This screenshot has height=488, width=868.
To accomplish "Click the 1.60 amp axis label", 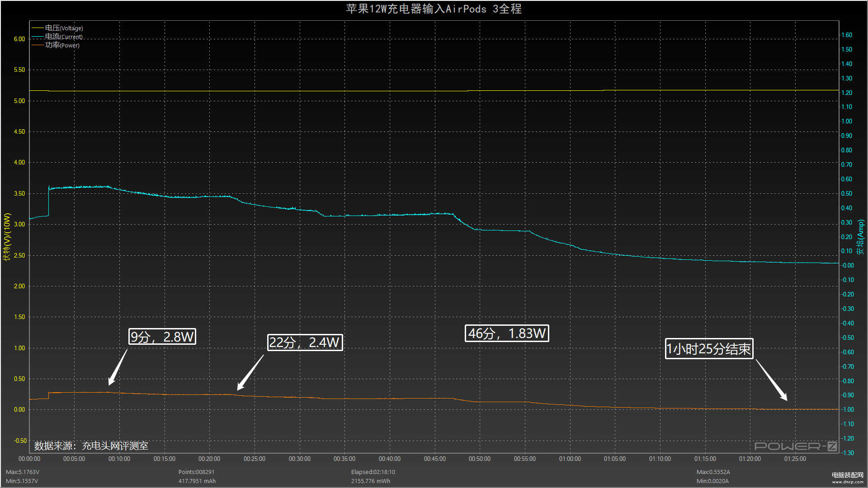I will tap(847, 35).
